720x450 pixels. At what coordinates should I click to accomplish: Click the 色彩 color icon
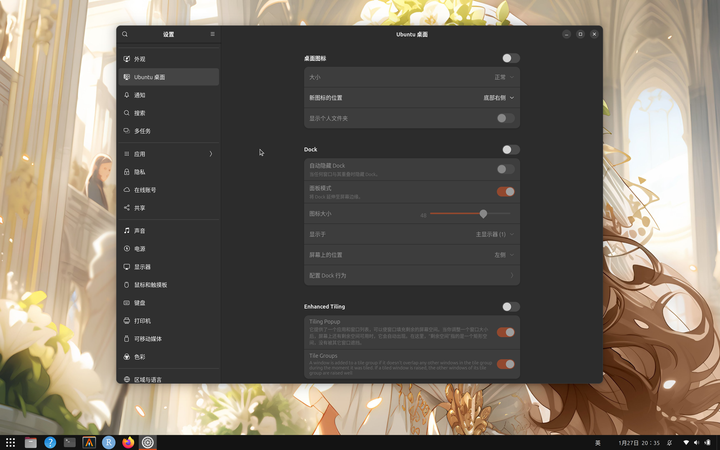coord(127,356)
